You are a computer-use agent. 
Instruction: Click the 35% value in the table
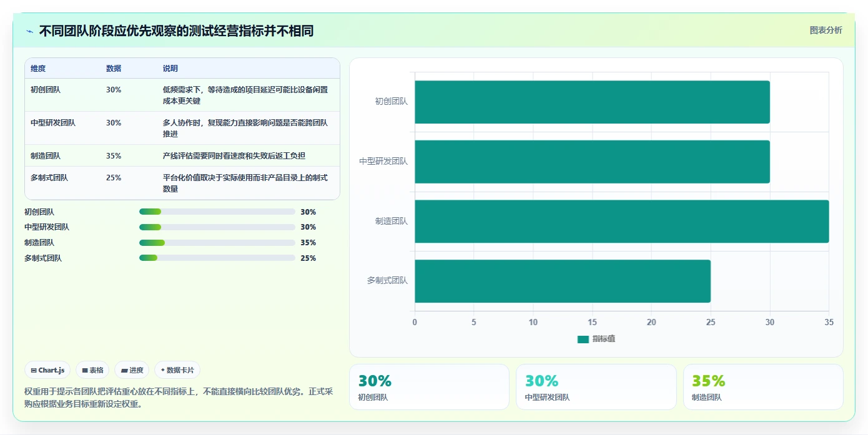(114, 156)
